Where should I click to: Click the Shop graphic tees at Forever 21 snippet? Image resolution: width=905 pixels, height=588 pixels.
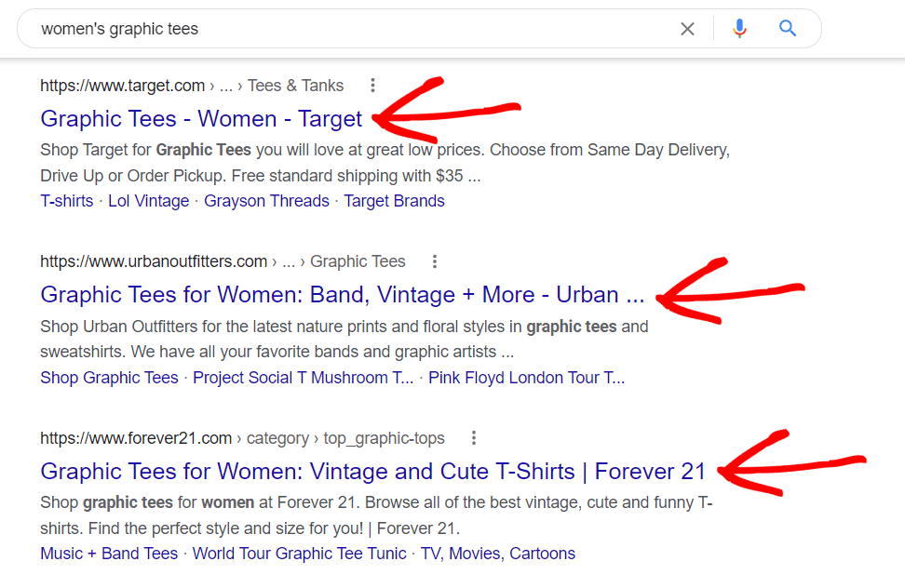point(377,515)
